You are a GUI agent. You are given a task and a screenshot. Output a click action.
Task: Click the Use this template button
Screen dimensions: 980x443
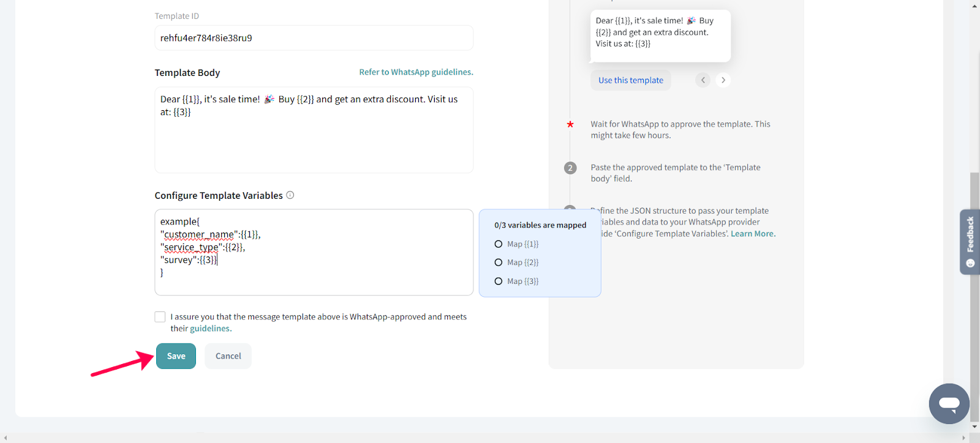[630, 80]
